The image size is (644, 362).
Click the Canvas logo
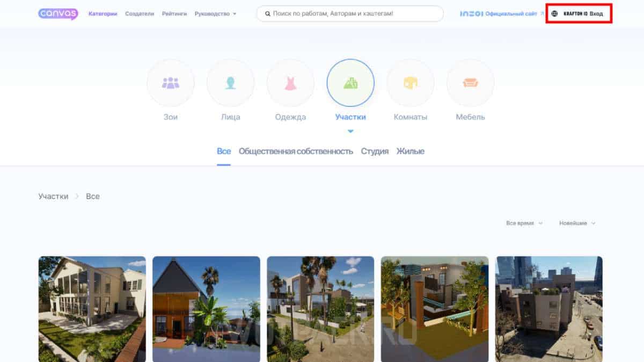click(58, 14)
